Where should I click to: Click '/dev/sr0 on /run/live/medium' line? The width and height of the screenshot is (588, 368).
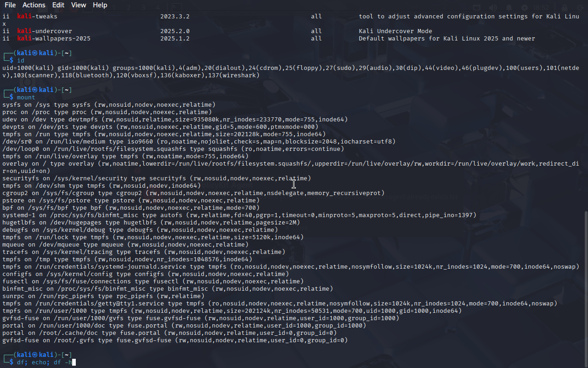tap(199, 142)
